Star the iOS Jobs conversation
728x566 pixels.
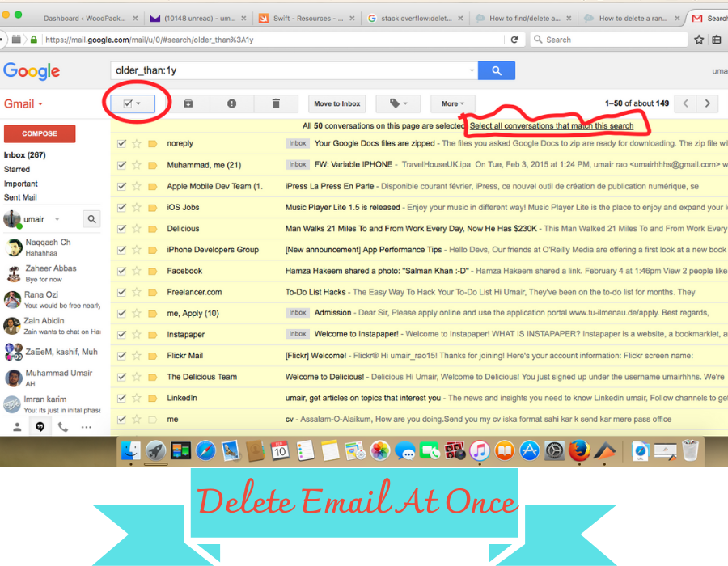click(x=137, y=207)
